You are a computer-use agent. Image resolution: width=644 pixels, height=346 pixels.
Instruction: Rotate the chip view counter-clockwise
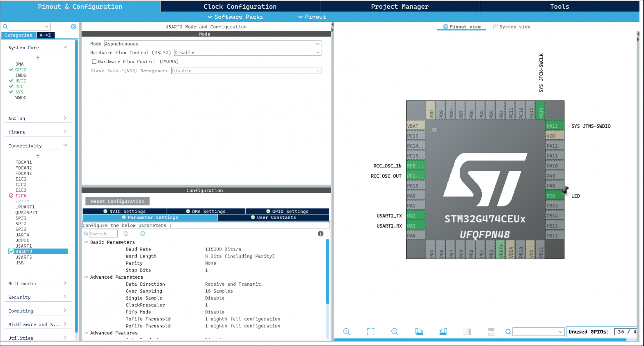[443, 332]
